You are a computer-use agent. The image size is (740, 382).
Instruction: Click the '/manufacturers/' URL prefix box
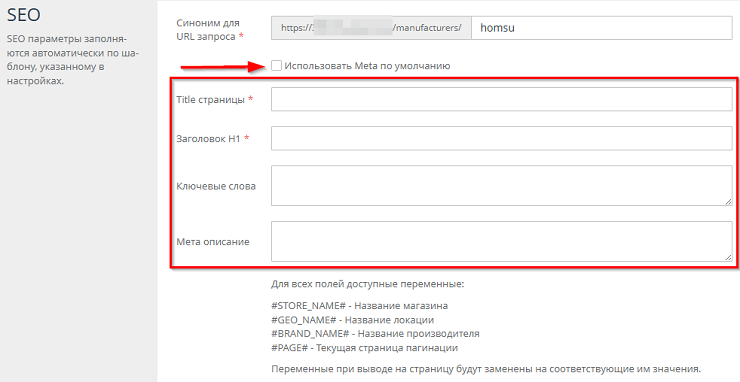pos(371,28)
